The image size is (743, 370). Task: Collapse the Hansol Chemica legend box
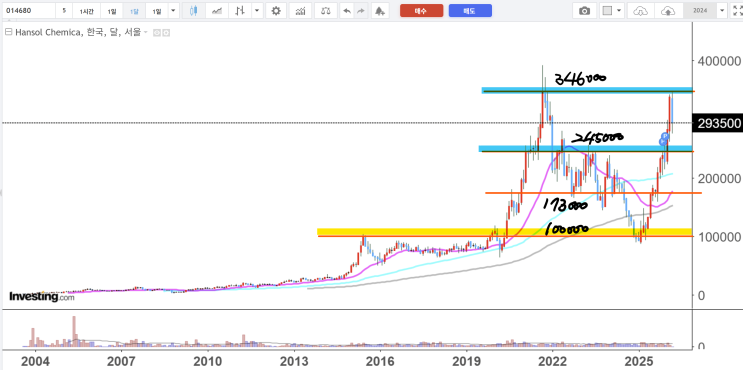(x=8, y=32)
